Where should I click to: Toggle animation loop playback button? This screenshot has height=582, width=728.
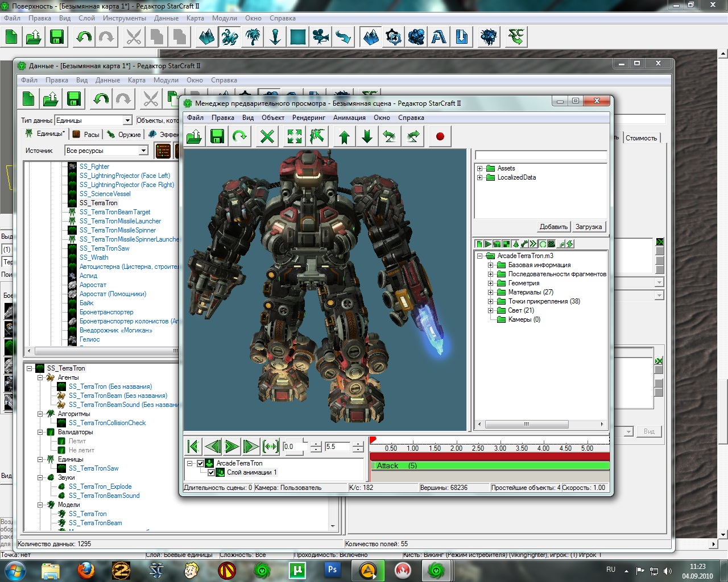click(x=271, y=447)
